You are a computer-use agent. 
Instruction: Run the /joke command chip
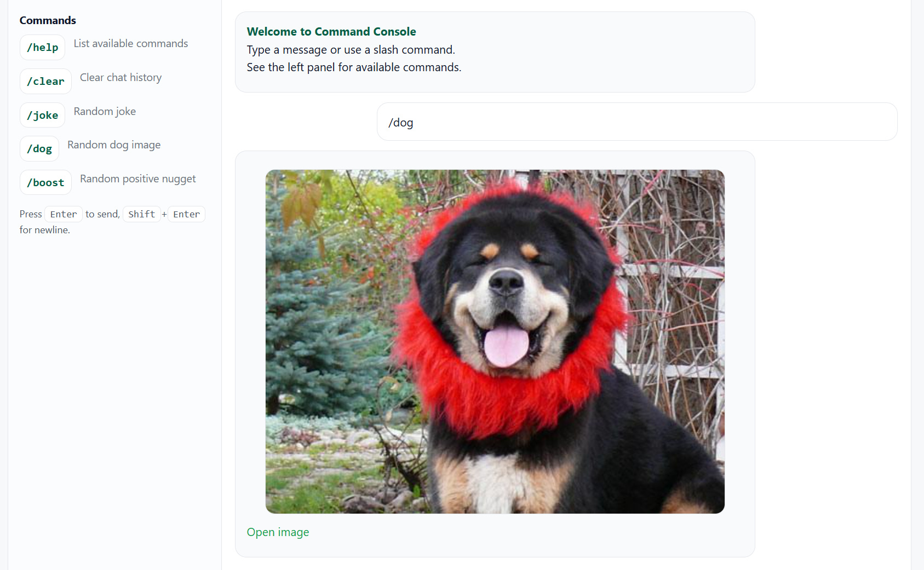click(42, 116)
